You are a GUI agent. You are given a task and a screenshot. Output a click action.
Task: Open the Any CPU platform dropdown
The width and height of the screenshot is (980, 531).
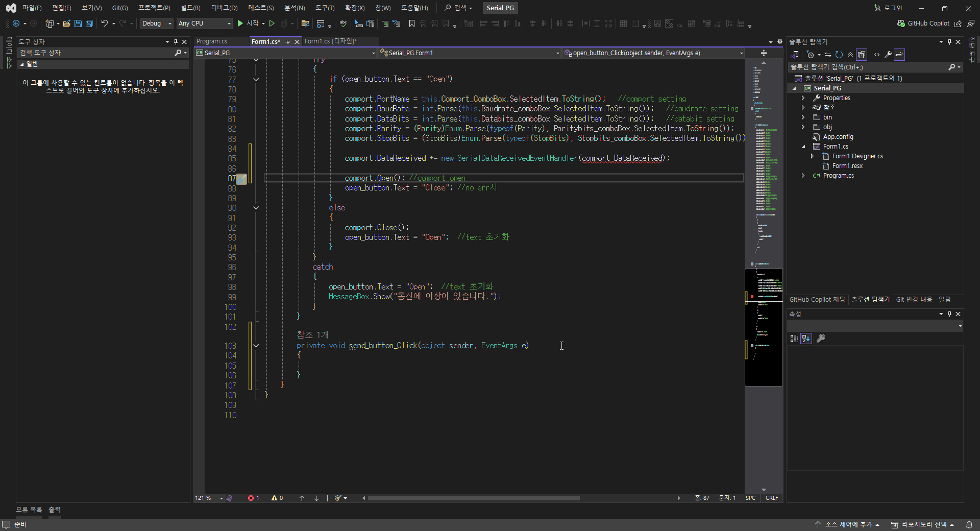click(204, 23)
